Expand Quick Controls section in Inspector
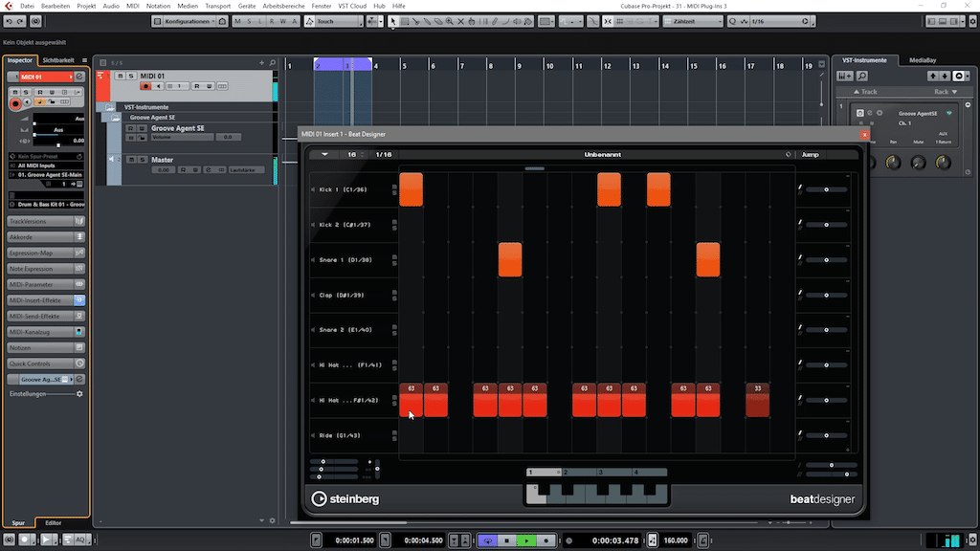Screen dimensions: 980x551 46,364
